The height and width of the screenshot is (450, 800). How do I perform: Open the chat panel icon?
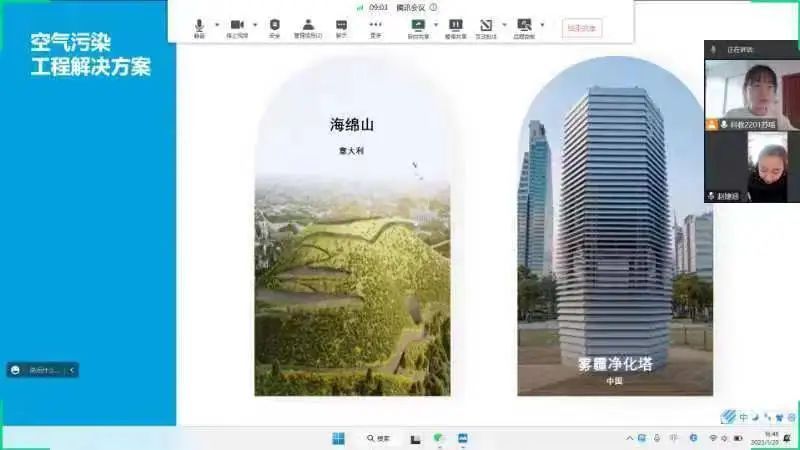coord(341,25)
